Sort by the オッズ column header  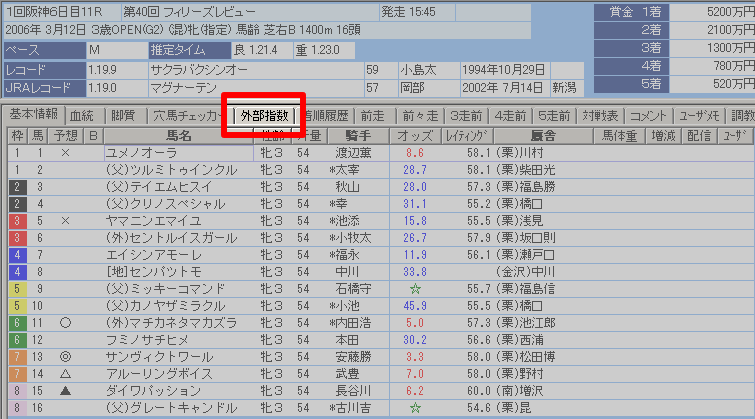[414, 135]
